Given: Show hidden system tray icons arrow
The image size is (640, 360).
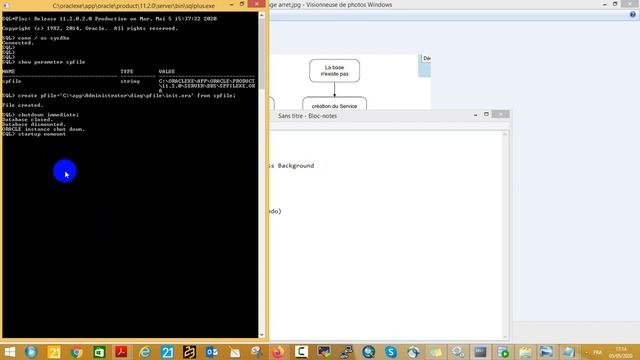Looking at the screenshot, I should pos(587,352).
